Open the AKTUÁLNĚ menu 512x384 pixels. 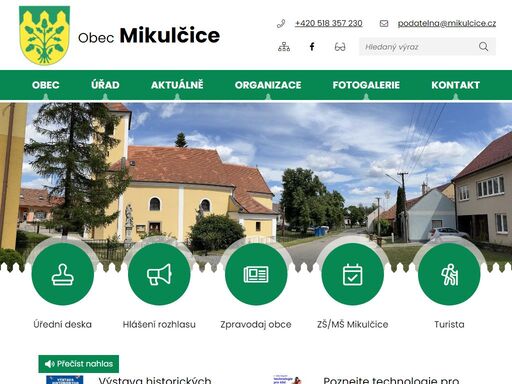(177, 85)
